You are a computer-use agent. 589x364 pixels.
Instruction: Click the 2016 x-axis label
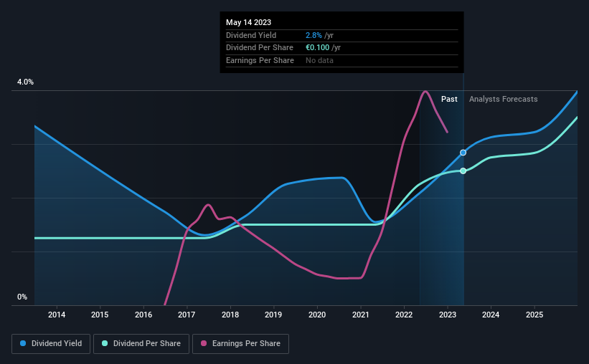(143, 315)
